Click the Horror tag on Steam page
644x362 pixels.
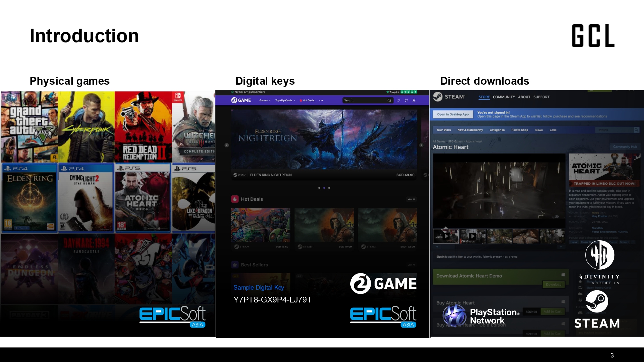(x=574, y=242)
